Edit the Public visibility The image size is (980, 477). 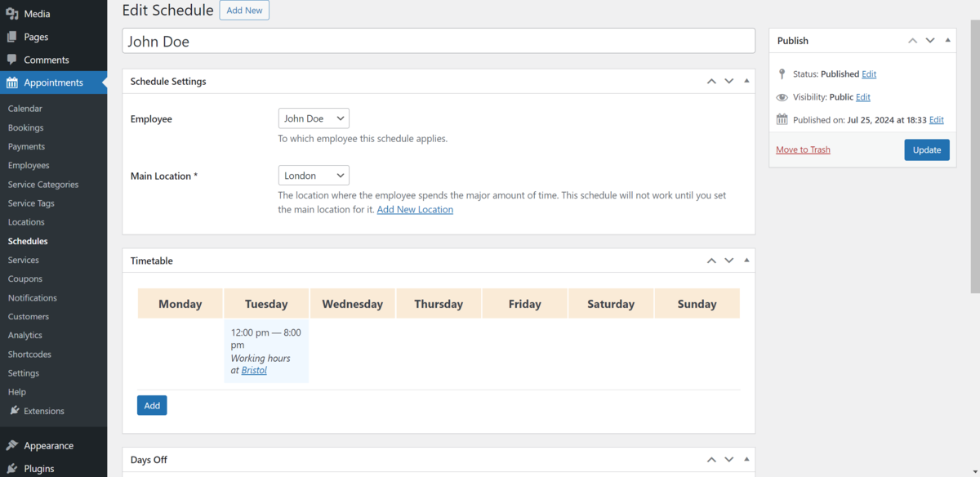(863, 97)
